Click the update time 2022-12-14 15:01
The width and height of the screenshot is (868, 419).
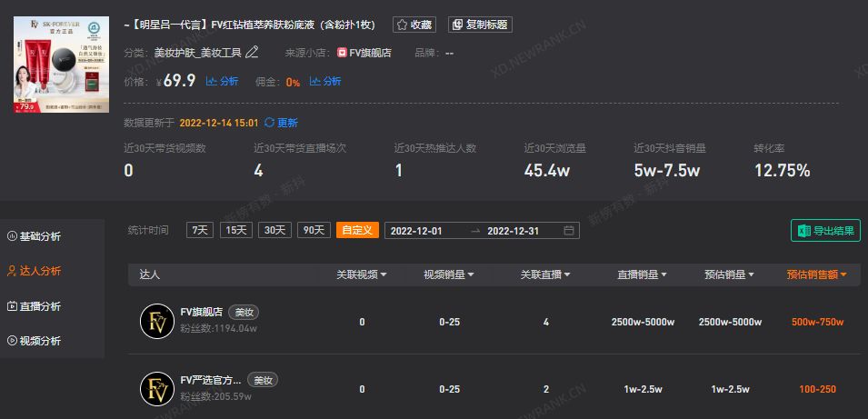pyautogui.click(x=219, y=123)
